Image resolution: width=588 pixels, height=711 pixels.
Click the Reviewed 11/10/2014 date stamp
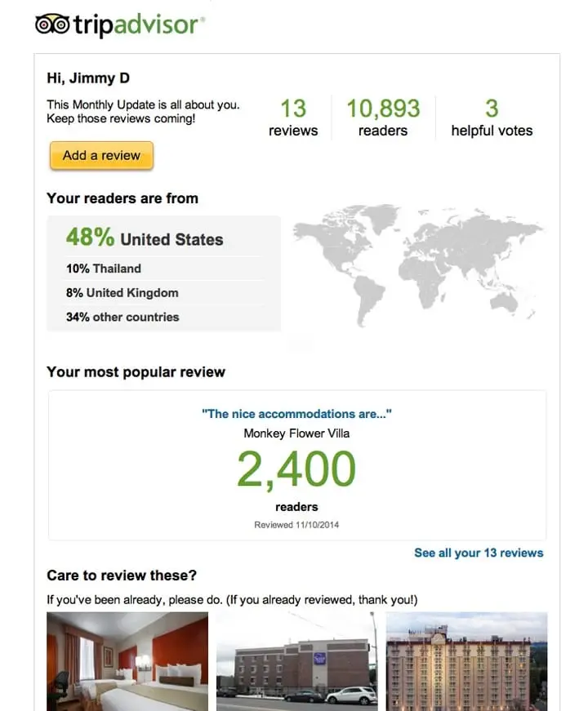point(296,523)
